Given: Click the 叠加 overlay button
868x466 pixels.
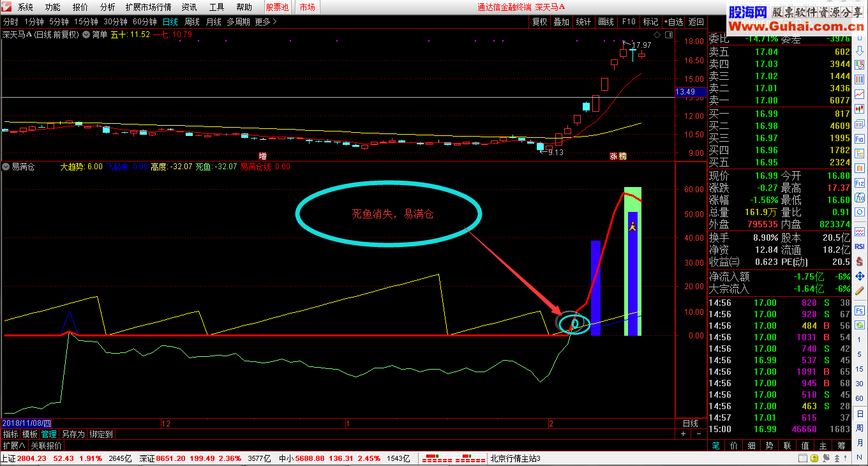Looking at the screenshot, I should pos(562,22).
